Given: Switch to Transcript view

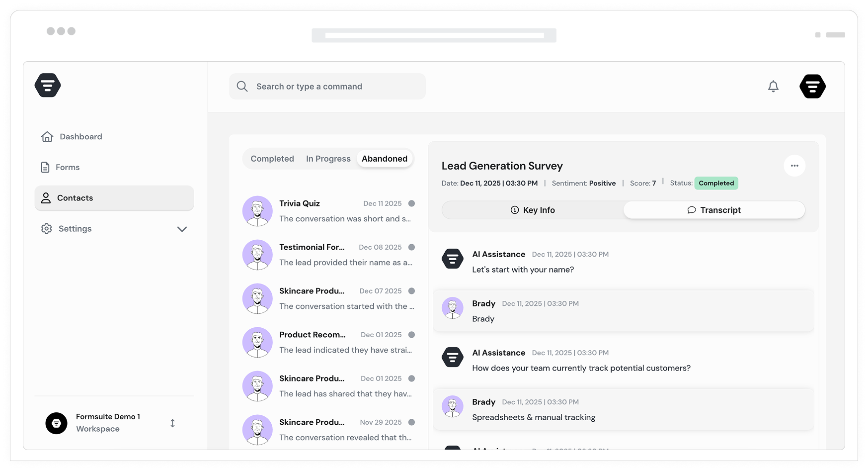Looking at the screenshot, I should (714, 210).
